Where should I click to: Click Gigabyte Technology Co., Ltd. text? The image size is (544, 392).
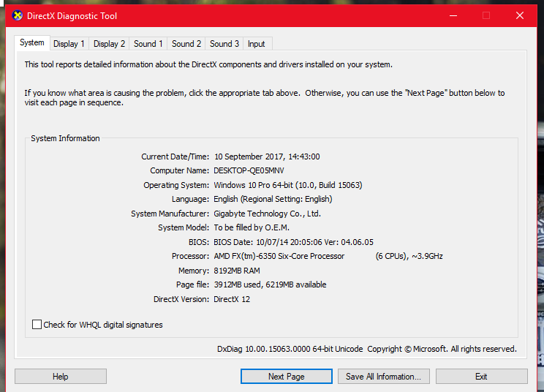[267, 214]
